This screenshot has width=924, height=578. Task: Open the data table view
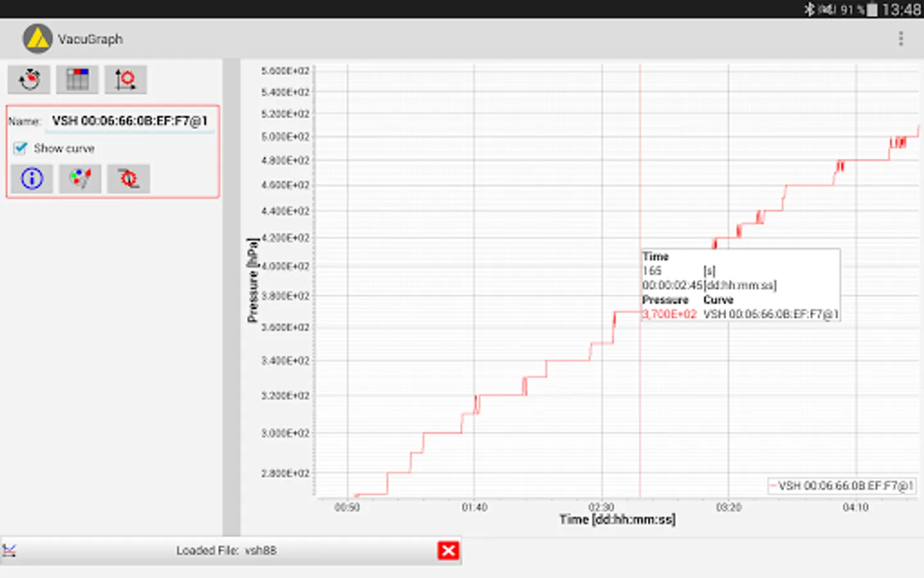(x=77, y=79)
